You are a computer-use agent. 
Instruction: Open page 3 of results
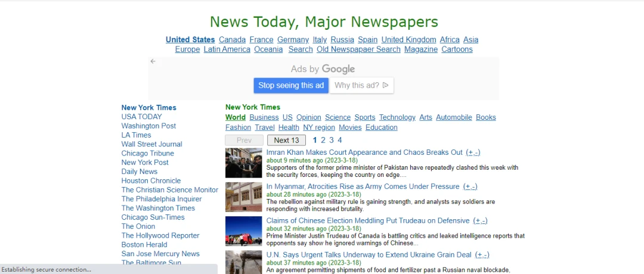pyautogui.click(x=332, y=141)
